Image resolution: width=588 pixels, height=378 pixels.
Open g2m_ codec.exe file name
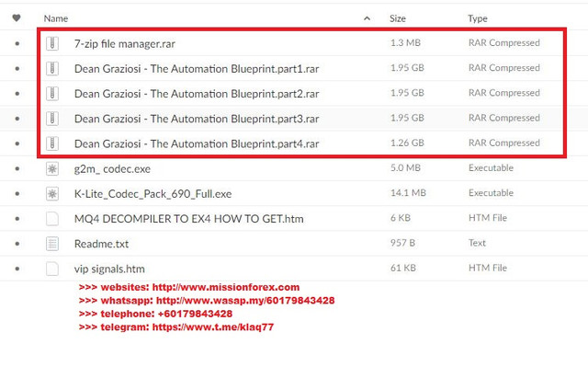[112, 169]
